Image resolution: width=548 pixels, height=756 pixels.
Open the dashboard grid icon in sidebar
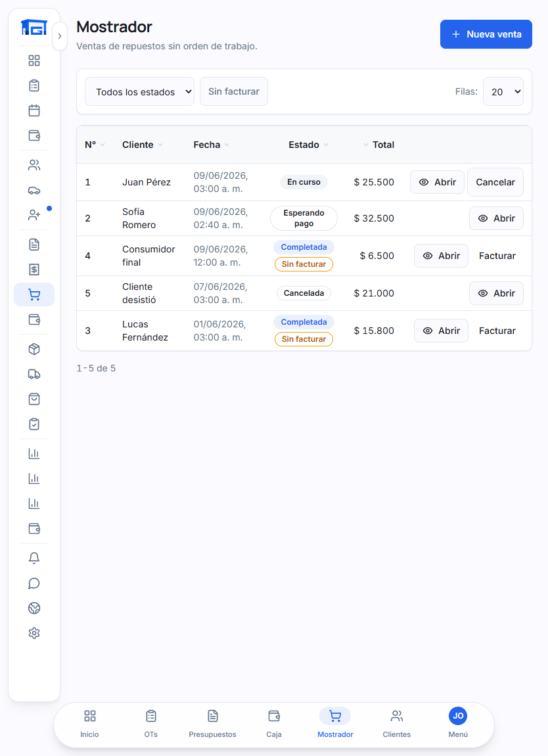click(34, 60)
